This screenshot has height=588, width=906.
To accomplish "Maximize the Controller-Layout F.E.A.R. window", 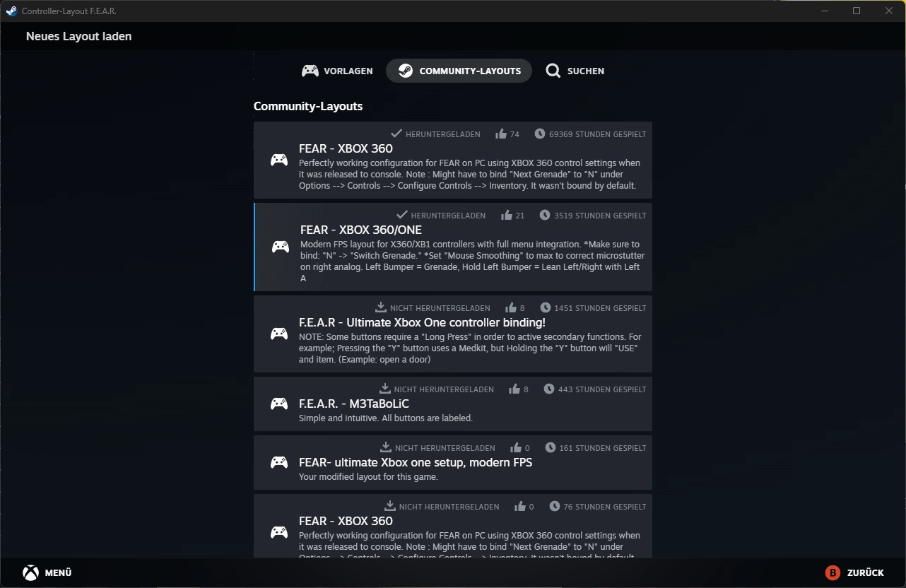I will point(857,11).
